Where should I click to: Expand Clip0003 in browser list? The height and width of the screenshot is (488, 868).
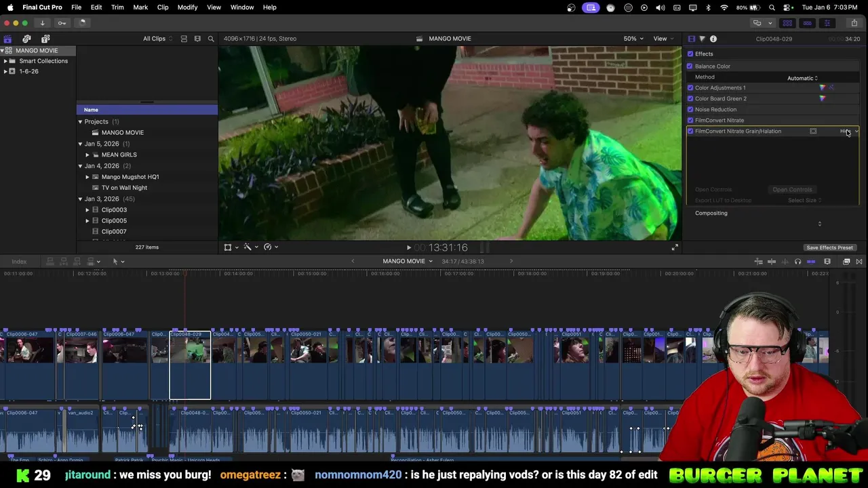coord(87,210)
